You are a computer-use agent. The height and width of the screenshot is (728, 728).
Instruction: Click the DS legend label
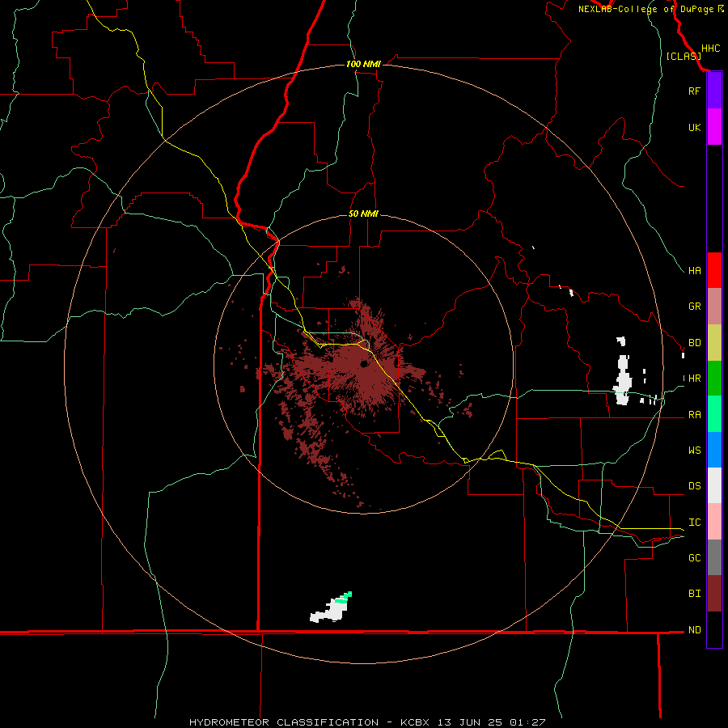tap(694, 486)
